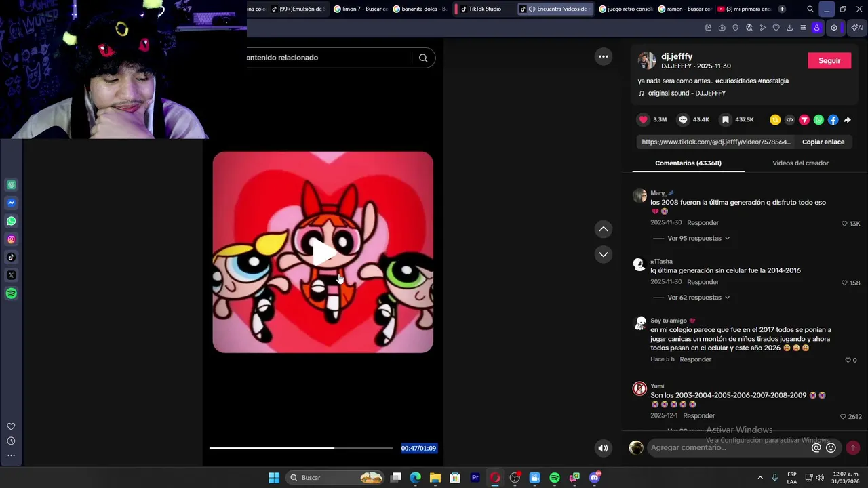
Task: Open TikTok in the Opera sidebar
Action: 11,257
